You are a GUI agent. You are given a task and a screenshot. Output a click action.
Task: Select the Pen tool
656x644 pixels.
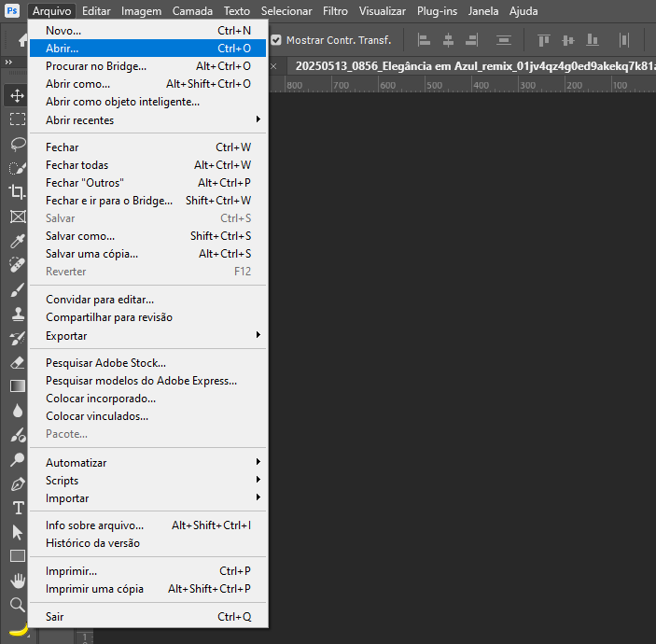point(17,483)
